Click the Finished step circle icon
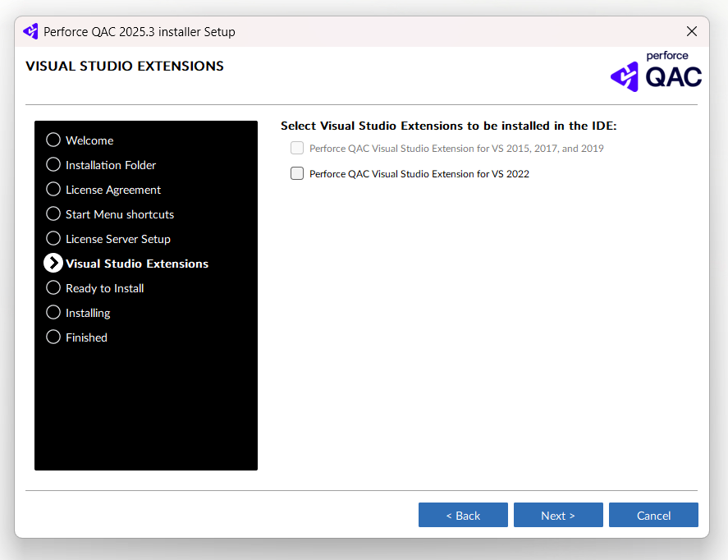The height and width of the screenshot is (560, 728). [x=53, y=337]
